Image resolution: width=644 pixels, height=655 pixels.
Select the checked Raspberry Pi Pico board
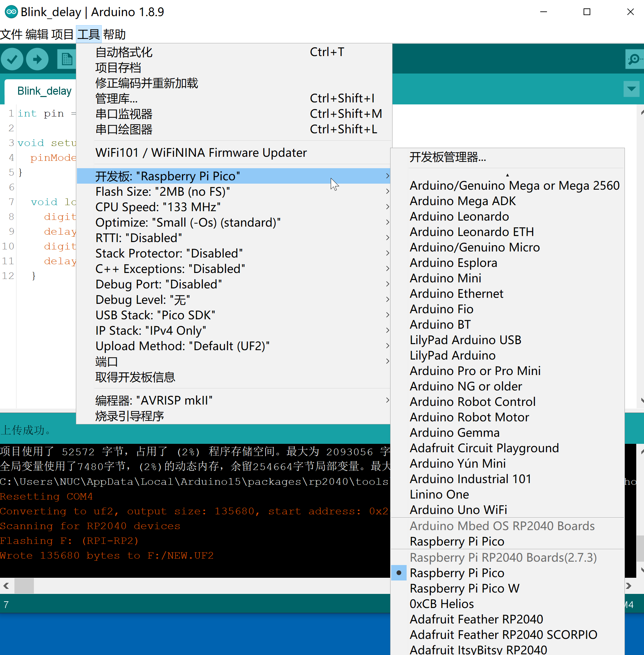pyautogui.click(x=457, y=573)
